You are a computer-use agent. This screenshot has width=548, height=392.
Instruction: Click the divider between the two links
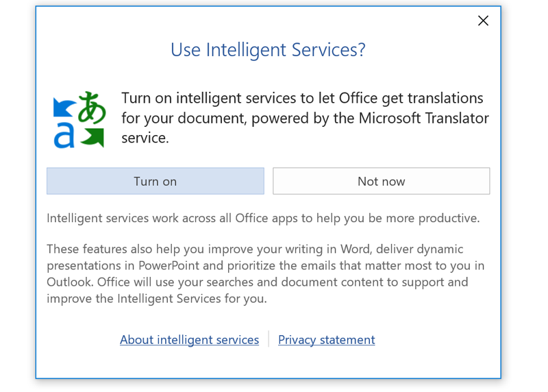coord(269,340)
